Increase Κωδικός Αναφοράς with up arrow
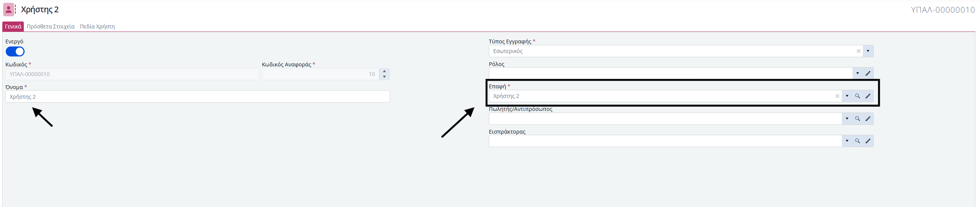The height and width of the screenshot is (207, 980). (384, 71)
